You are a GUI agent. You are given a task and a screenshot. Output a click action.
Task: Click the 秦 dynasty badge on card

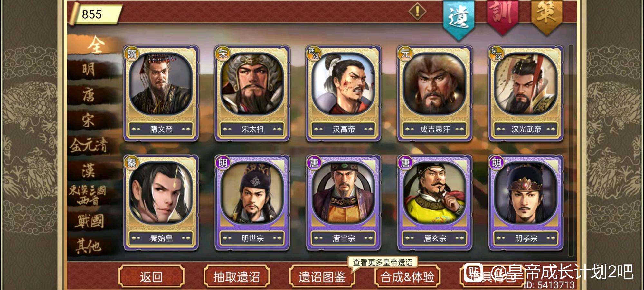(x=131, y=163)
